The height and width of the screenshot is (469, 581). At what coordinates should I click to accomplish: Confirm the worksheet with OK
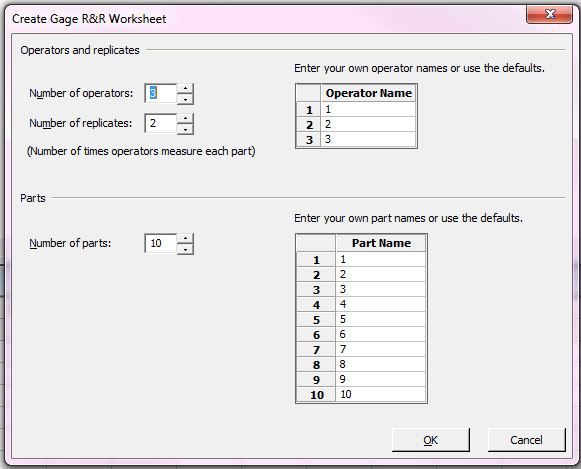pyautogui.click(x=431, y=440)
